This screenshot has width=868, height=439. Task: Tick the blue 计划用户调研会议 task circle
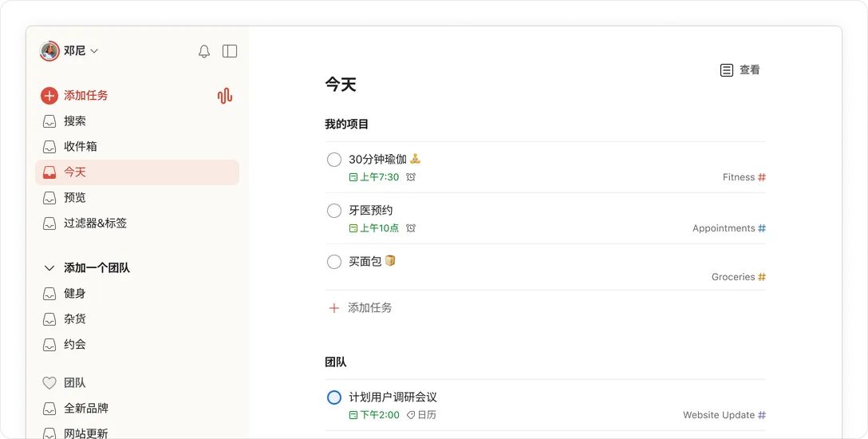pyautogui.click(x=334, y=397)
